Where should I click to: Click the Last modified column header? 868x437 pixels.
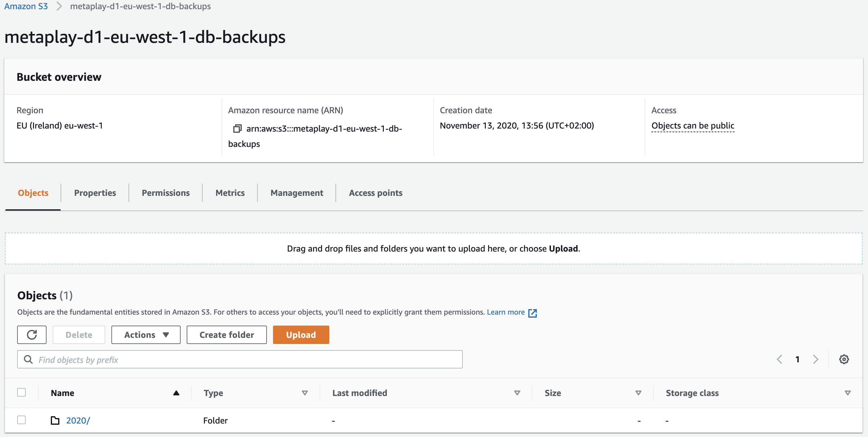[x=360, y=393]
